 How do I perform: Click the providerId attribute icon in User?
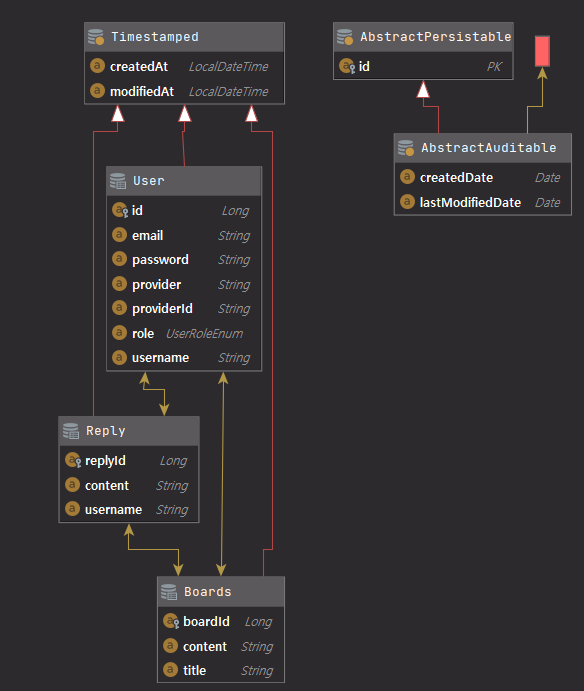tap(119, 308)
